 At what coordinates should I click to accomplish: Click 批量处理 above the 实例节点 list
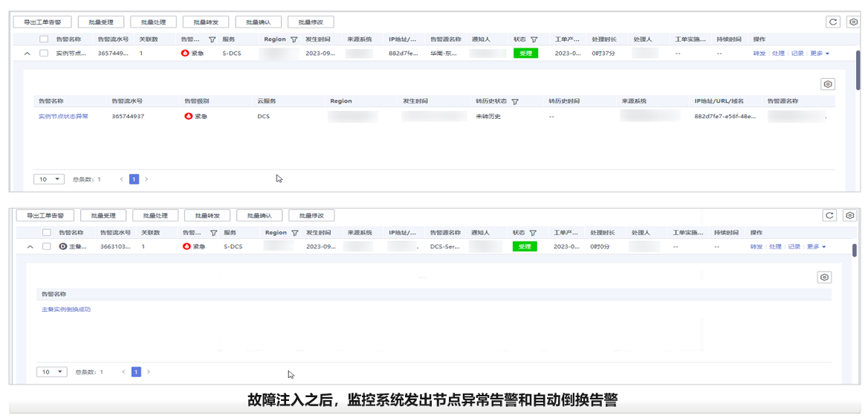[153, 22]
